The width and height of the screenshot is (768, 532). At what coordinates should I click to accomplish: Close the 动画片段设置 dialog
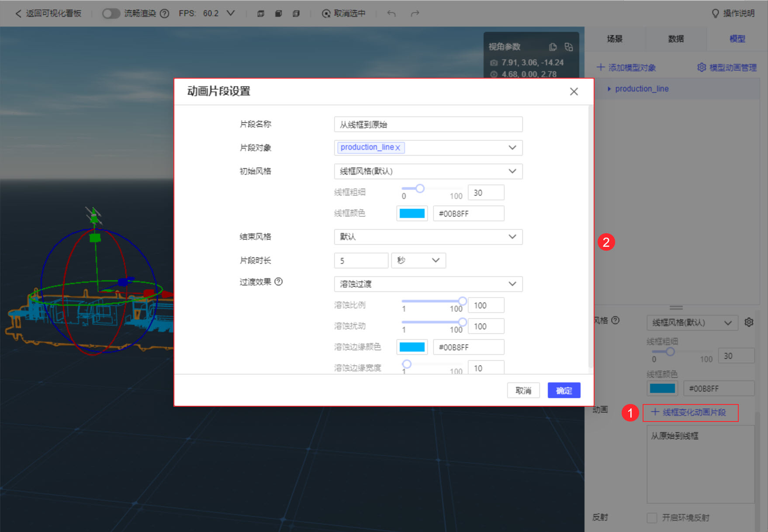[574, 92]
